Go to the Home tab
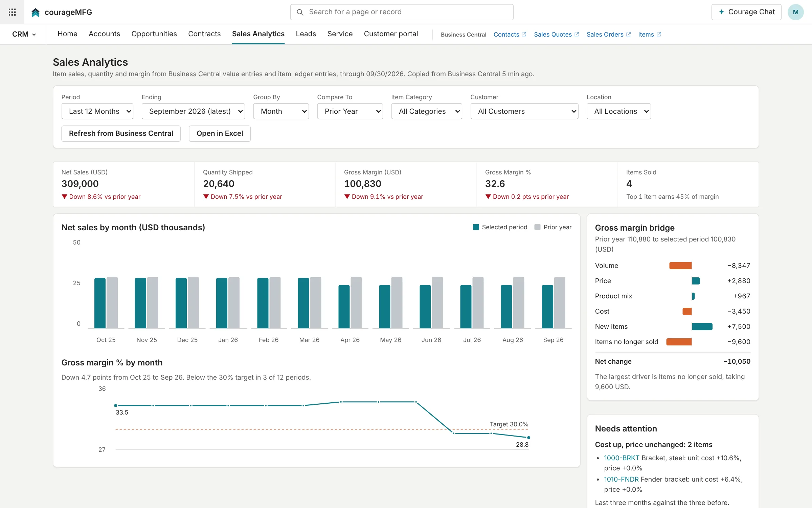Image resolution: width=812 pixels, height=508 pixels. (67, 34)
